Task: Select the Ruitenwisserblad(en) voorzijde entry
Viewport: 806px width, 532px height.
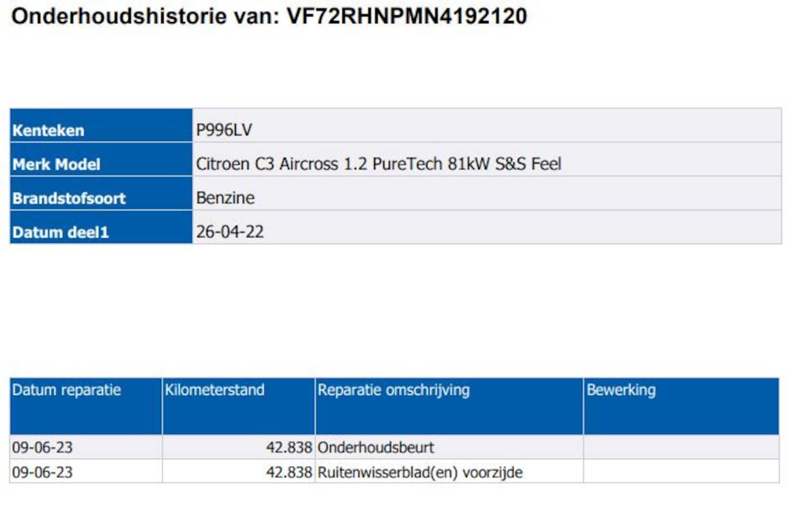Action: coord(420,472)
